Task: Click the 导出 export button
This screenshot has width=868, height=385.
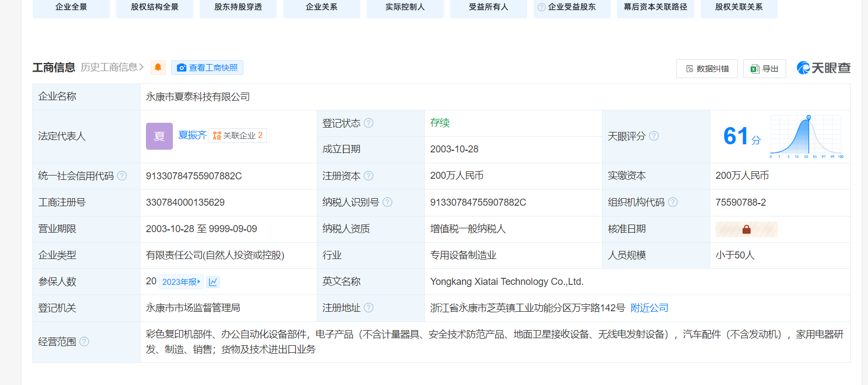Action: [765, 68]
